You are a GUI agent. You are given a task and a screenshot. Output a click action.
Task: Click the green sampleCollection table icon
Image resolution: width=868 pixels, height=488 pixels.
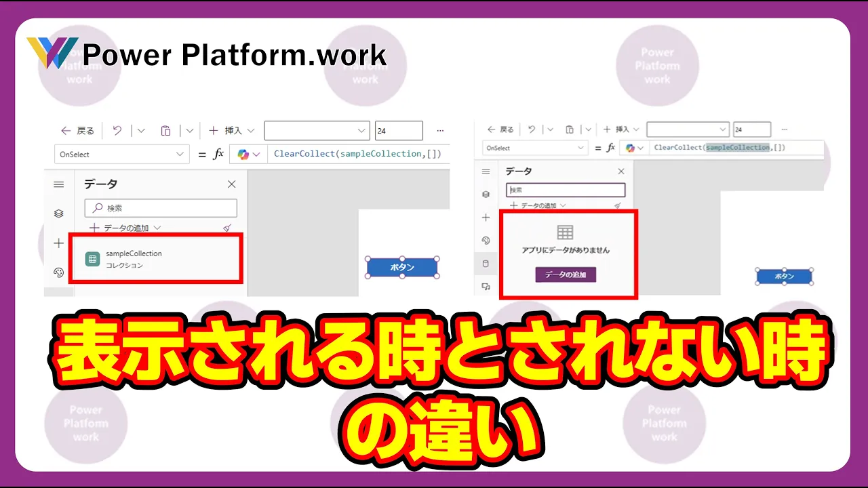coord(92,259)
